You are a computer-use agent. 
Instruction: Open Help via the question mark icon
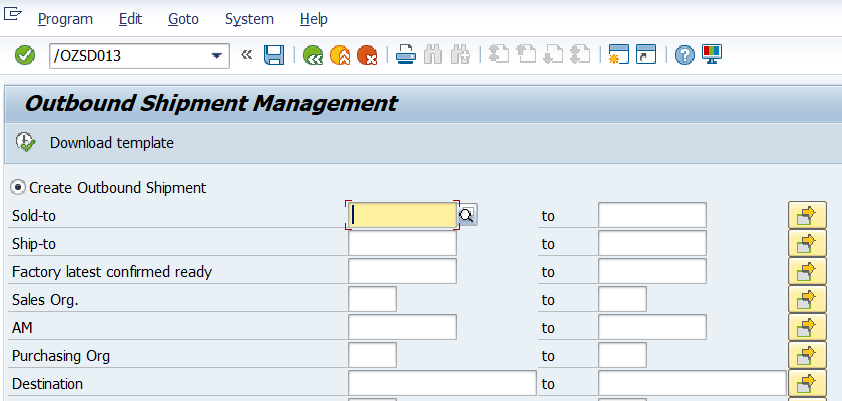click(684, 56)
